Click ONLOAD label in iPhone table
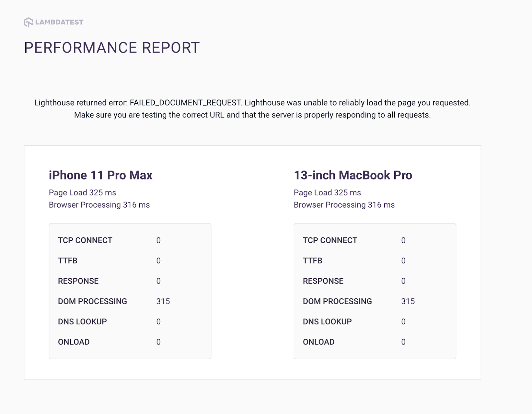Screen dimensions: 532x414 74,342
